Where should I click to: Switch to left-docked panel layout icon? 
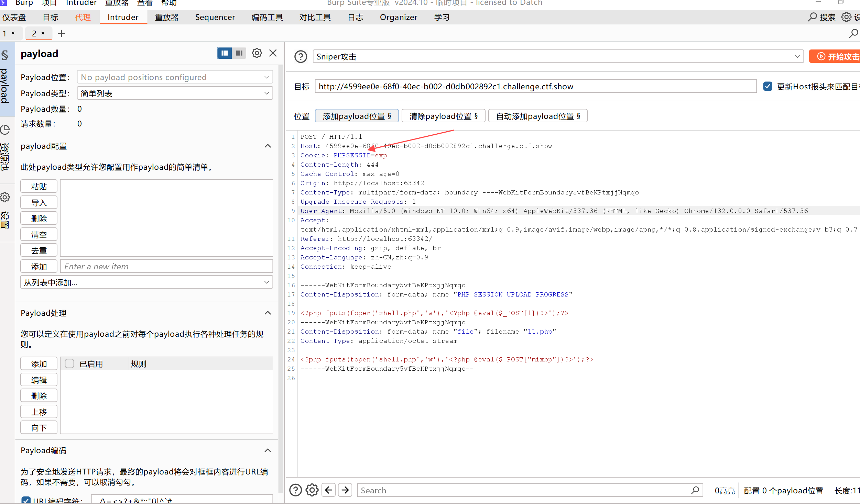pyautogui.click(x=225, y=53)
